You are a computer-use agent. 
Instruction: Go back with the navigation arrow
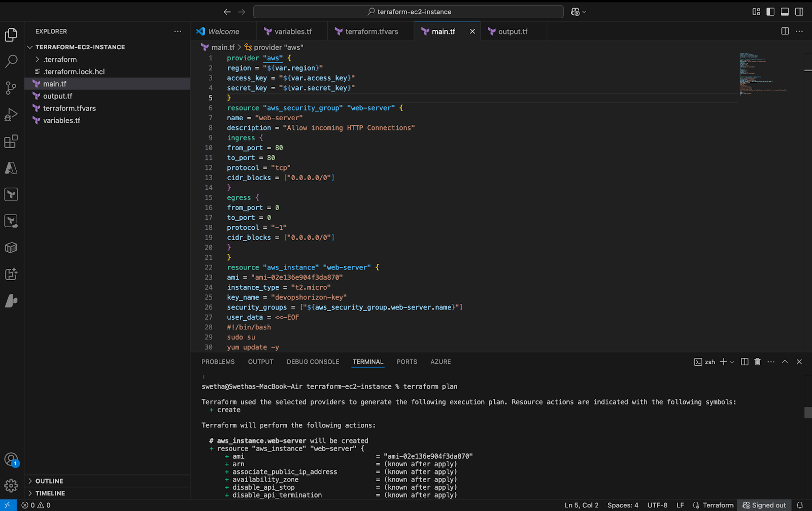coord(227,12)
